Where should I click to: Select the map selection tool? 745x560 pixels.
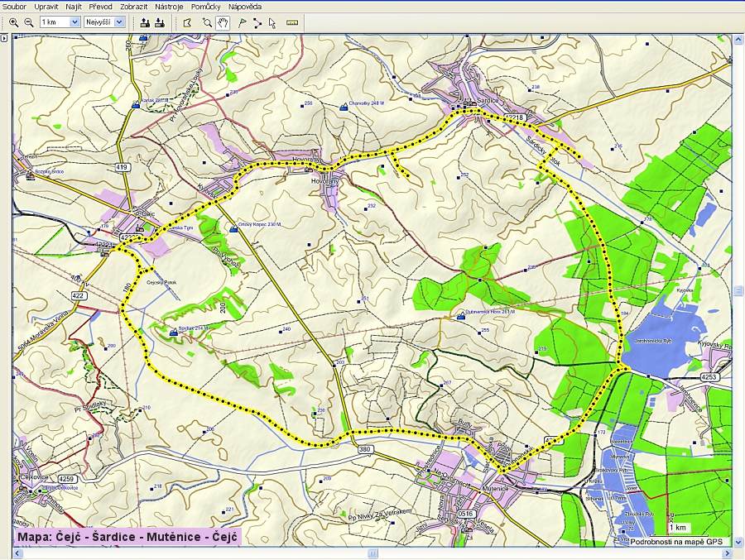187,22
